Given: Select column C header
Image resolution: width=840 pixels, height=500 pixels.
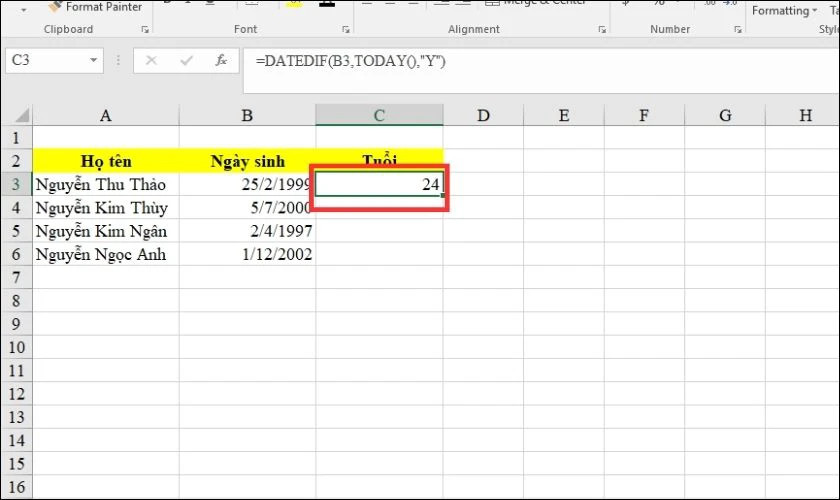Looking at the screenshot, I should (379, 115).
